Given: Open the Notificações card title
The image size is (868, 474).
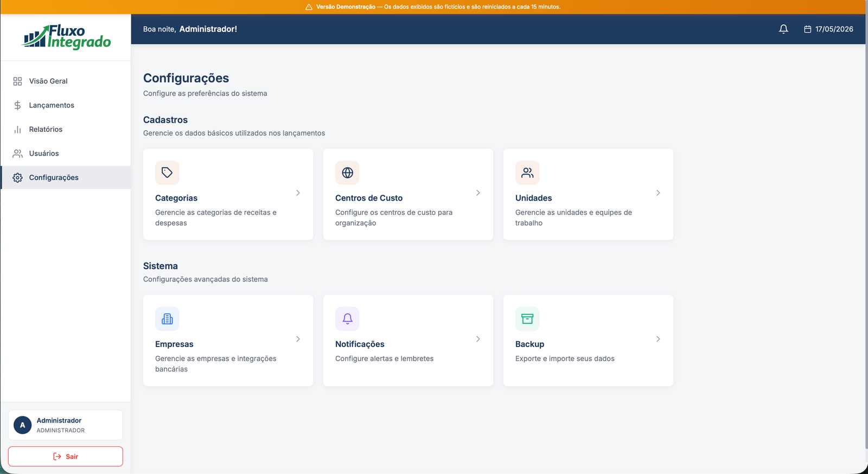Looking at the screenshot, I should coord(360,344).
